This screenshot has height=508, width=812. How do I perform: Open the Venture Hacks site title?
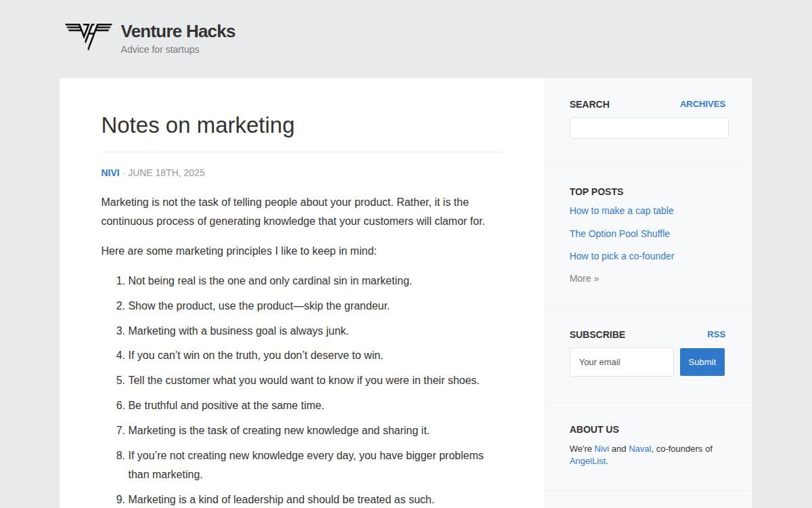click(x=178, y=31)
